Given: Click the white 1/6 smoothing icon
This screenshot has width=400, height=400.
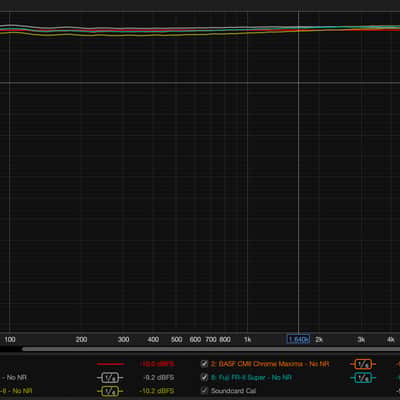Looking at the screenshot, I should pos(110,378).
